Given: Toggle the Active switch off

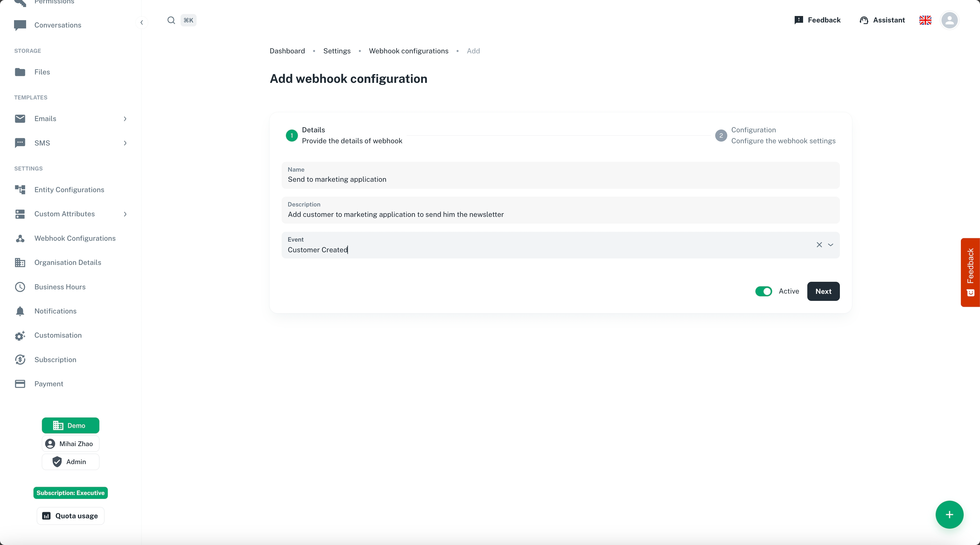Looking at the screenshot, I should coord(763,291).
